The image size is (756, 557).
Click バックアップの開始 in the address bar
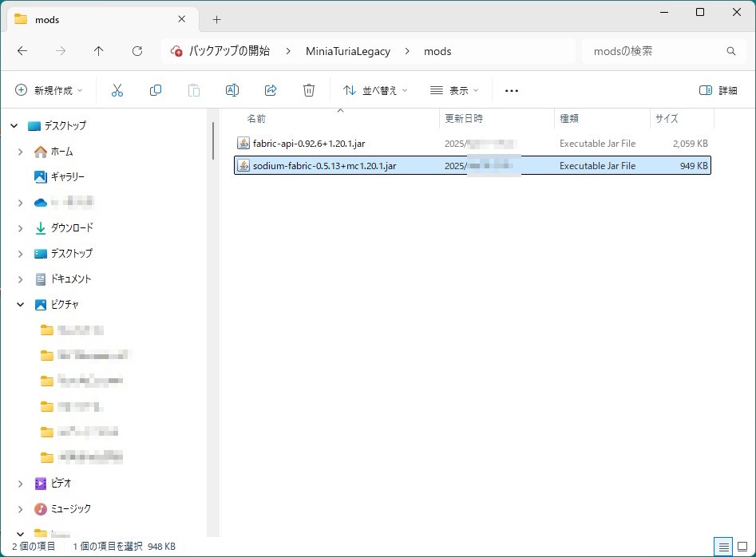pyautogui.click(x=229, y=50)
